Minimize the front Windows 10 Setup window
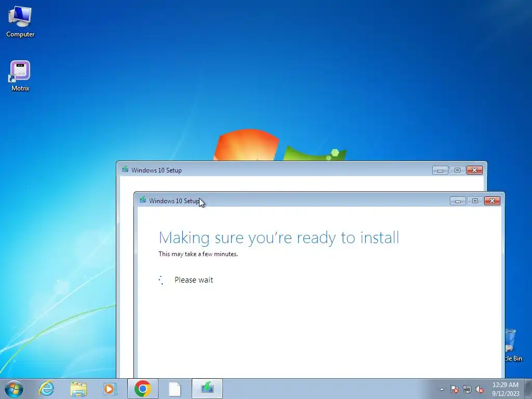This screenshot has width=532, height=399. [x=458, y=201]
